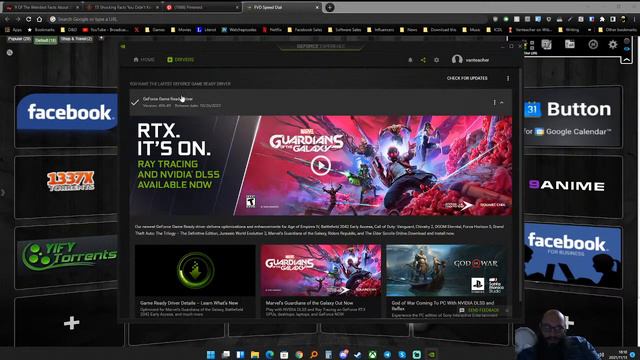This screenshot has width=640, height=360.
Task: Open GeForce Experience notifications bell
Action: click(x=410, y=60)
